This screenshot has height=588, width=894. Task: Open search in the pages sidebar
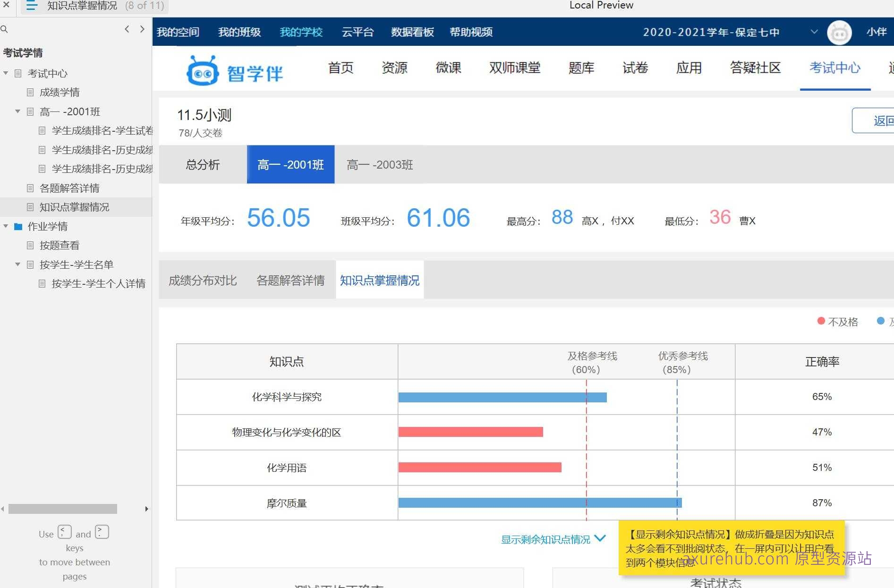[x=4, y=29]
